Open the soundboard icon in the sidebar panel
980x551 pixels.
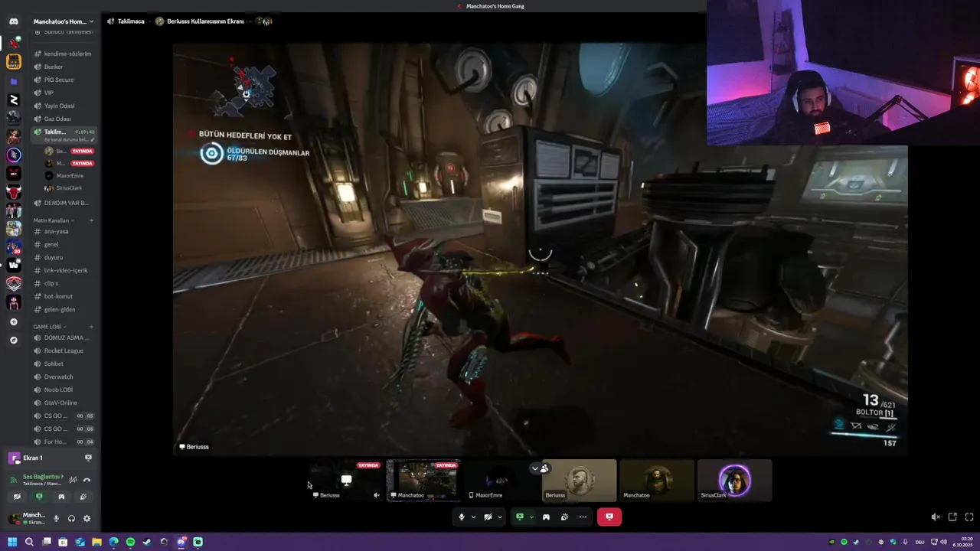point(83,497)
